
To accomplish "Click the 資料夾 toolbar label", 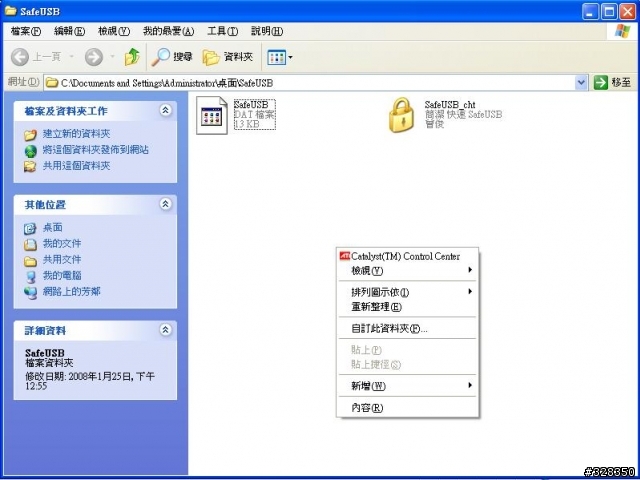I will 238,57.
